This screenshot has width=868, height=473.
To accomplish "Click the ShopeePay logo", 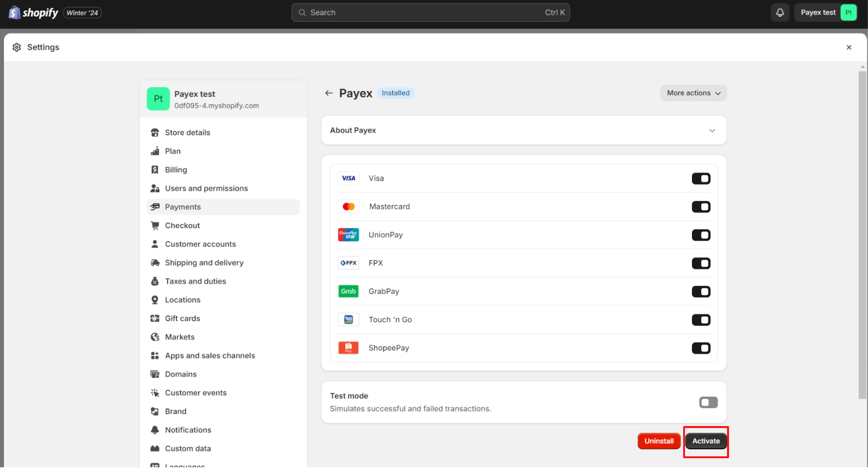I will (x=348, y=348).
